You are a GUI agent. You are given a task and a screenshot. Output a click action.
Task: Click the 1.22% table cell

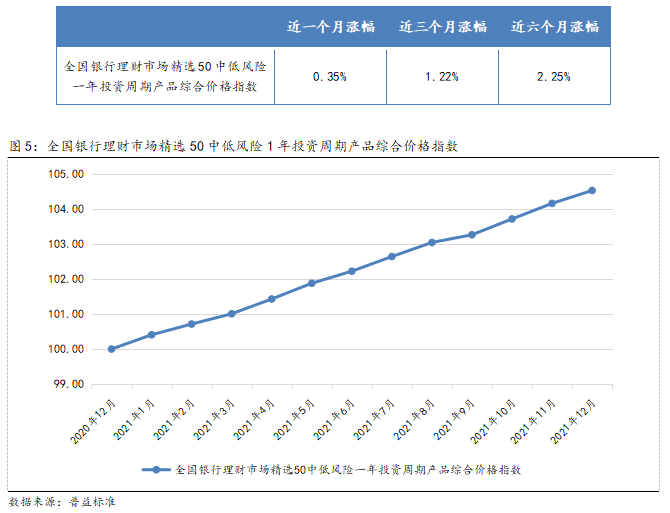tap(441, 76)
